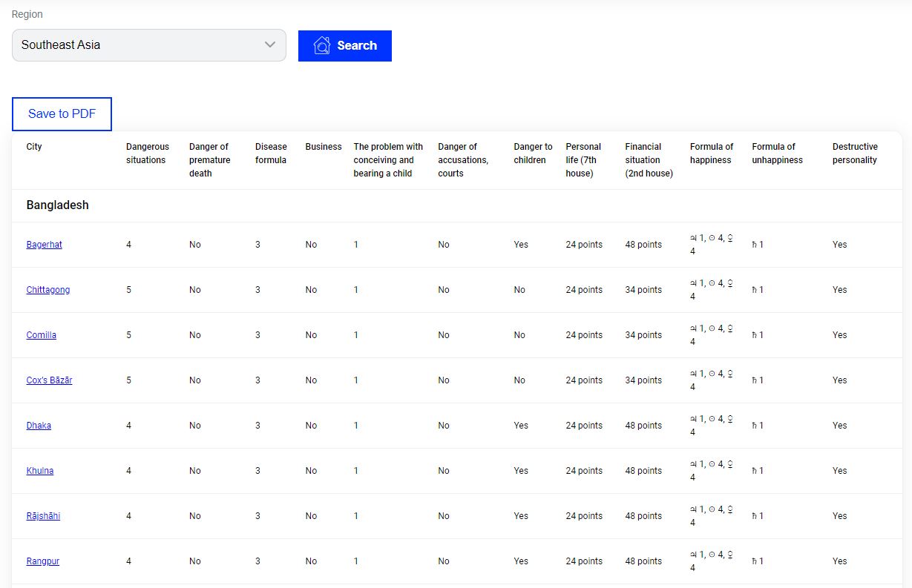Click the house icon inside Search button
This screenshot has width=912, height=588.
(x=322, y=46)
